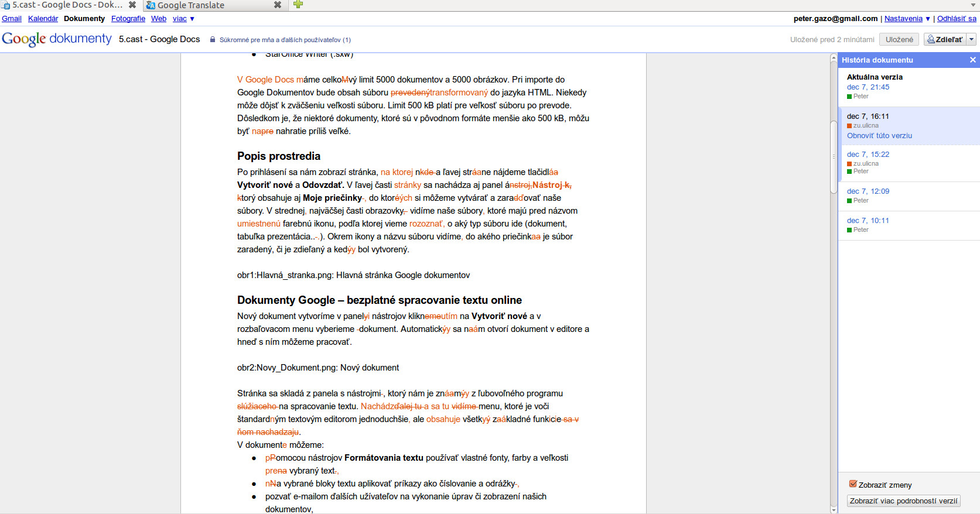The height and width of the screenshot is (514, 980).
Task: Click the Google dokumenty logo
Action: coord(57,39)
